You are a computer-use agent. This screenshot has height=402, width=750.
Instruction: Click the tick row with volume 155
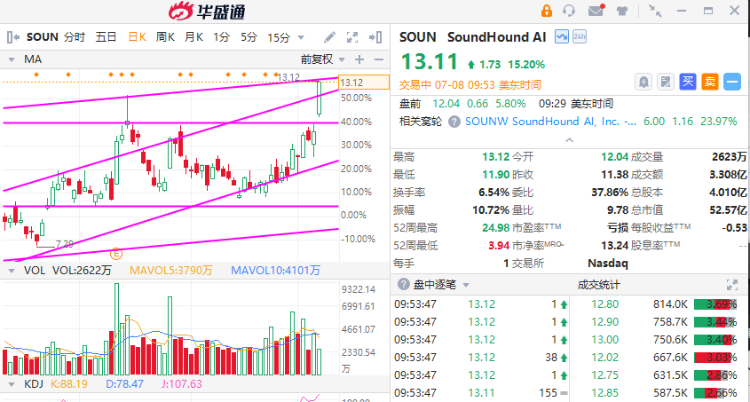[481, 393]
